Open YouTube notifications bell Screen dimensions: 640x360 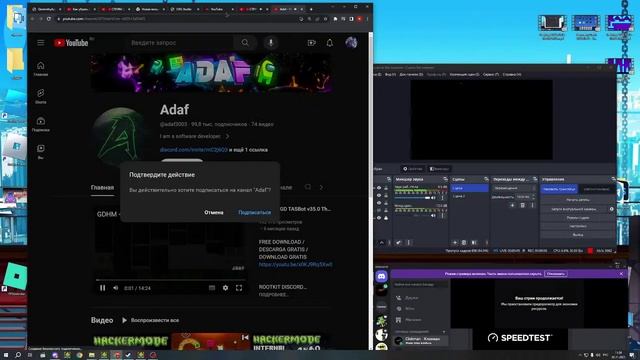329,43
